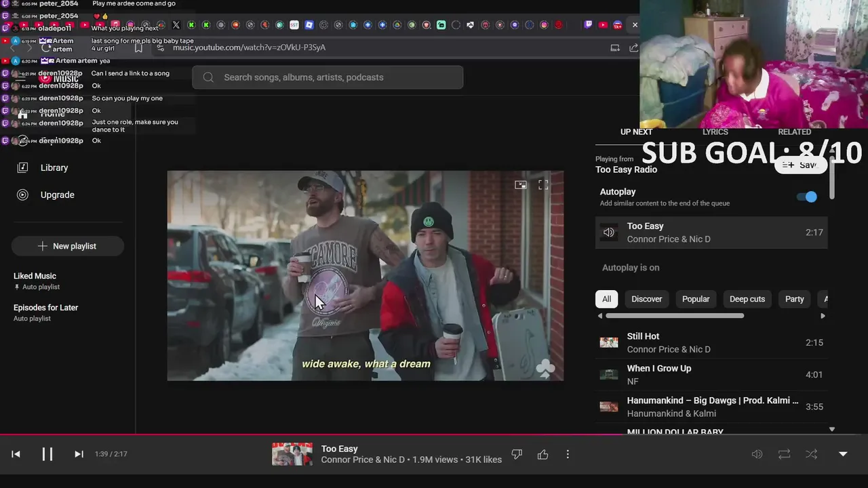Mute volume via speaker icon in player bar

757,454
